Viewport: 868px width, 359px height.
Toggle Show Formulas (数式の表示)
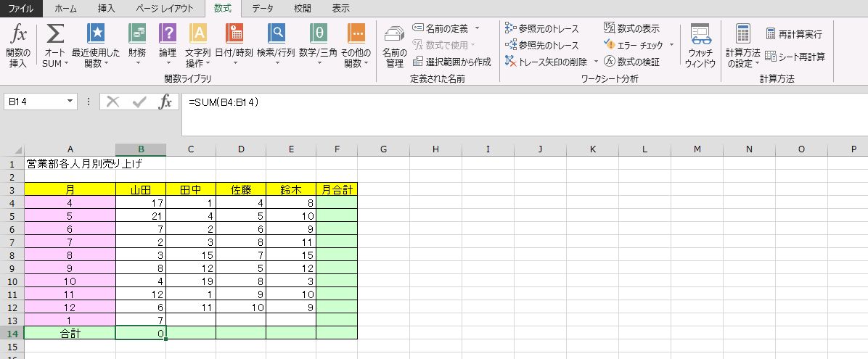coord(631,28)
